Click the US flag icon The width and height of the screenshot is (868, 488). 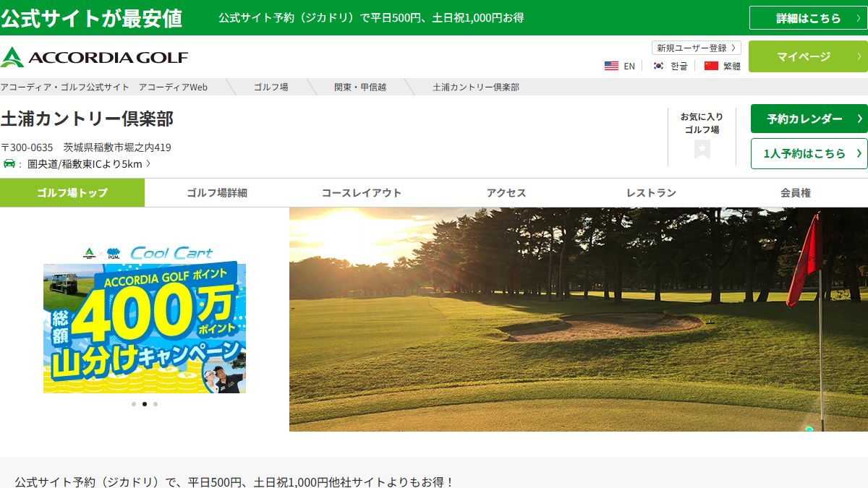[611, 66]
